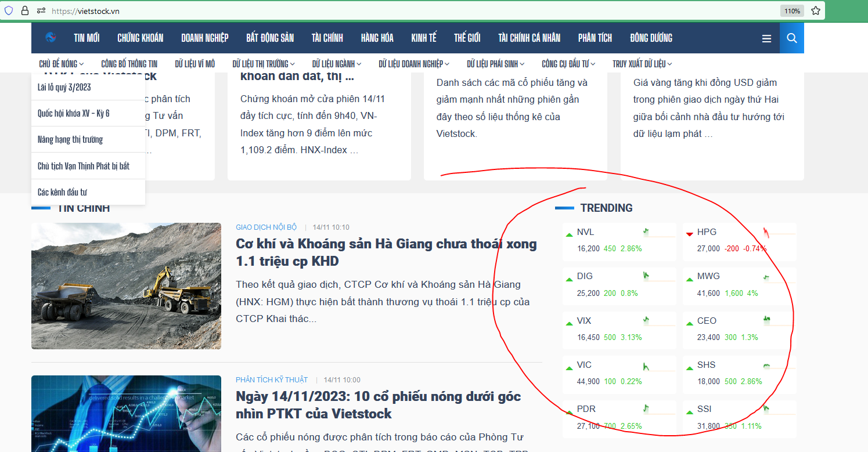Image resolution: width=868 pixels, height=452 pixels.
Task: Open the site permissions icon in address bar
Action: 41,10
